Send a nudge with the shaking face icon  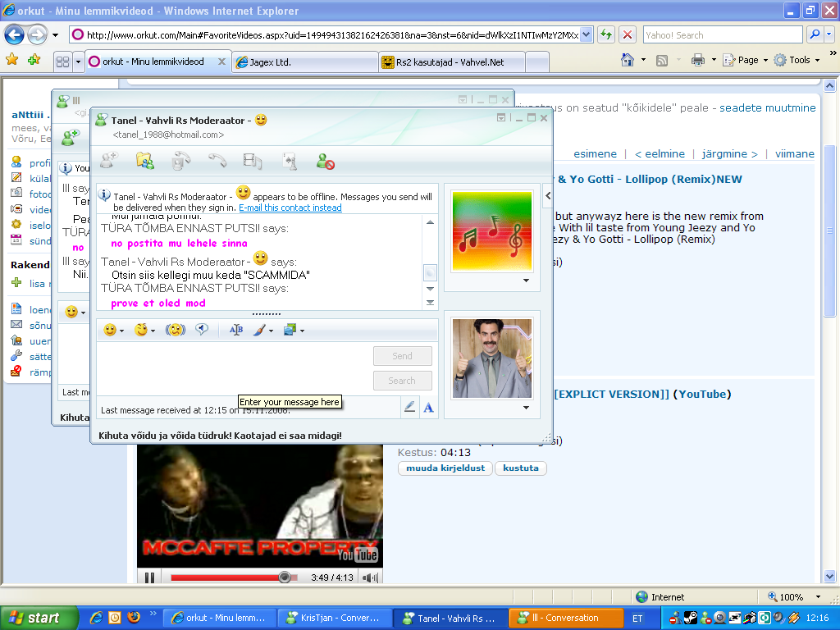tap(174, 330)
